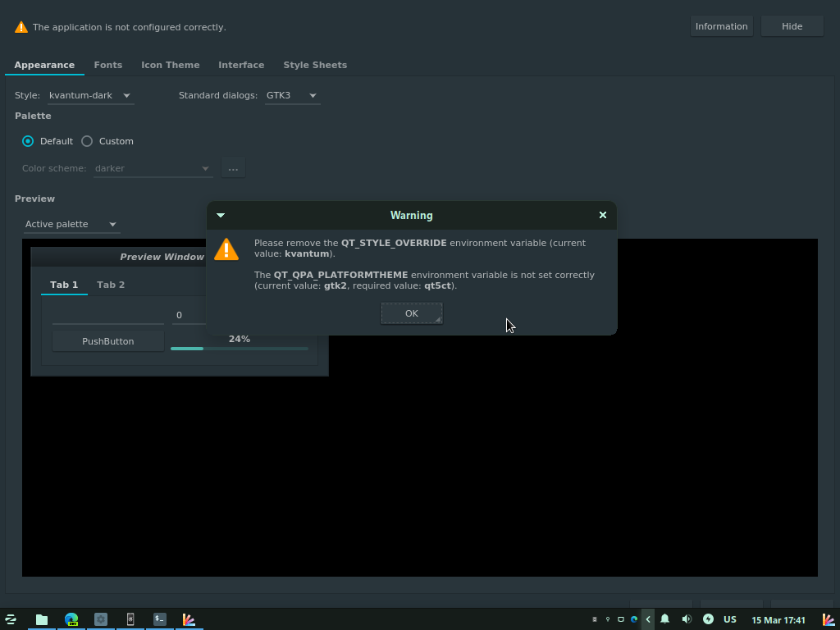The height and width of the screenshot is (630, 840).
Task: Click the Information button
Action: (721, 26)
